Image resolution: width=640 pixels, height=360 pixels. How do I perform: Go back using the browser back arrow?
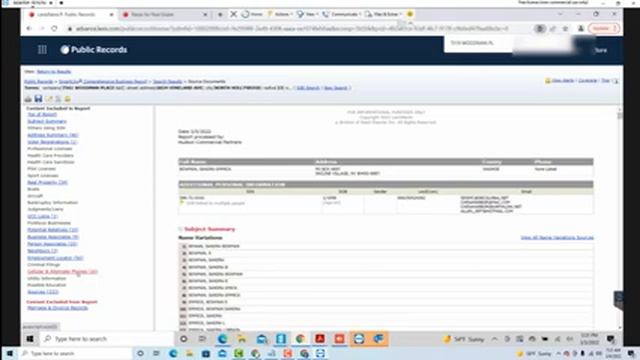click(x=29, y=29)
